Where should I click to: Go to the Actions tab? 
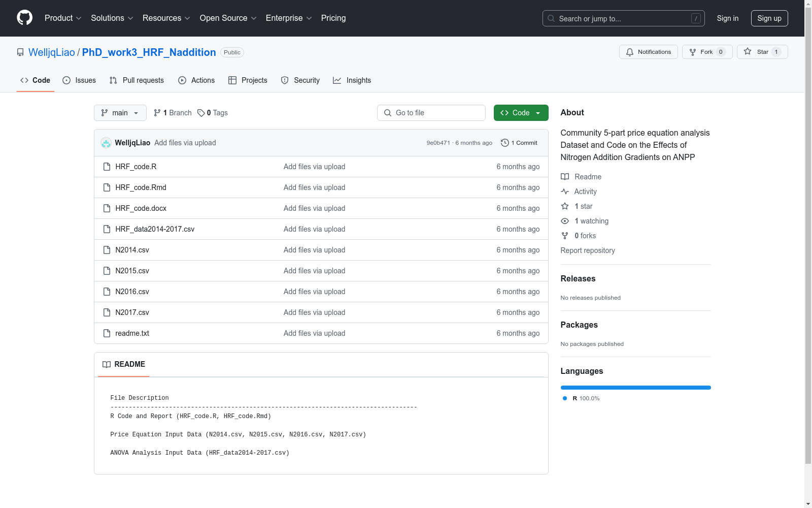(196, 80)
